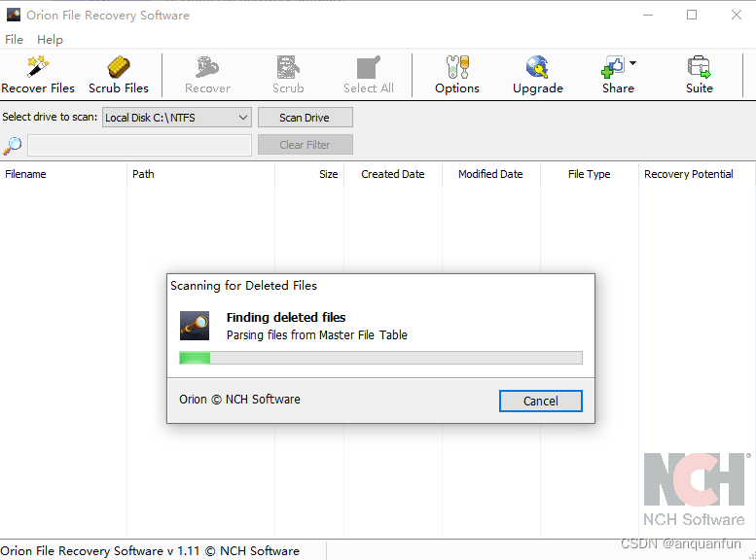The width and height of the screenshot is (756, 560).
Task: Click the scan progress bar
Action: click(380, 358)
